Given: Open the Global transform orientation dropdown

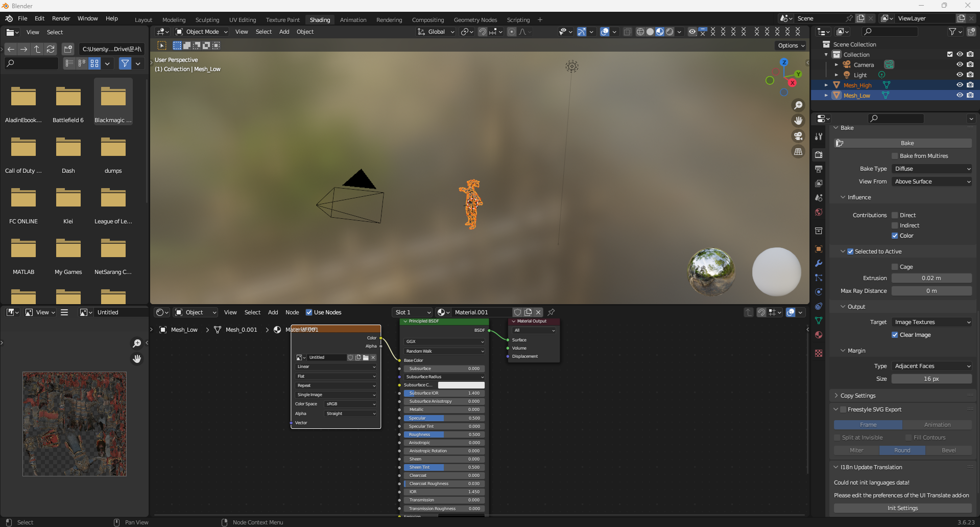Looking at the screenshot, I should 436,32.
